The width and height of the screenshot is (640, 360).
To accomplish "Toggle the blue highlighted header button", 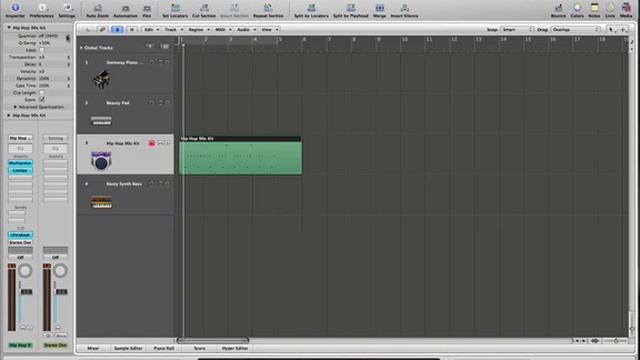I will (x=117, y=29).
